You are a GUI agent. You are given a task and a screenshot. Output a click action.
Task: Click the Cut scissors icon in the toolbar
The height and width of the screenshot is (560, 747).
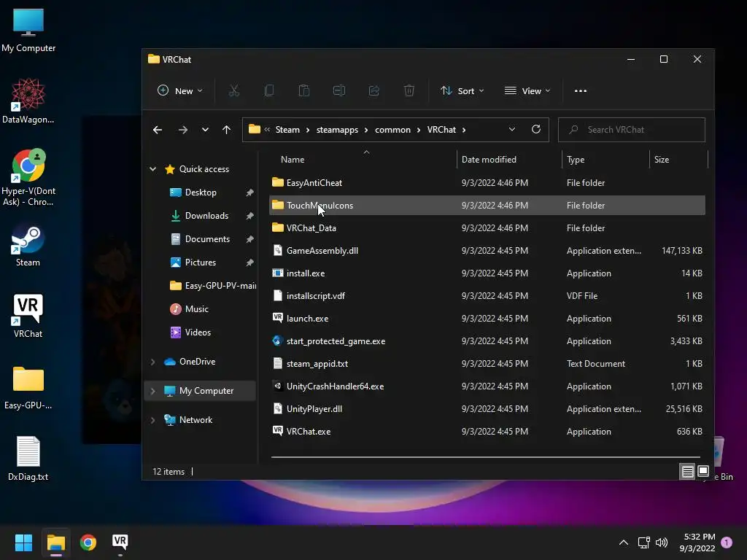pyautogui.click(x=234, y=90)
